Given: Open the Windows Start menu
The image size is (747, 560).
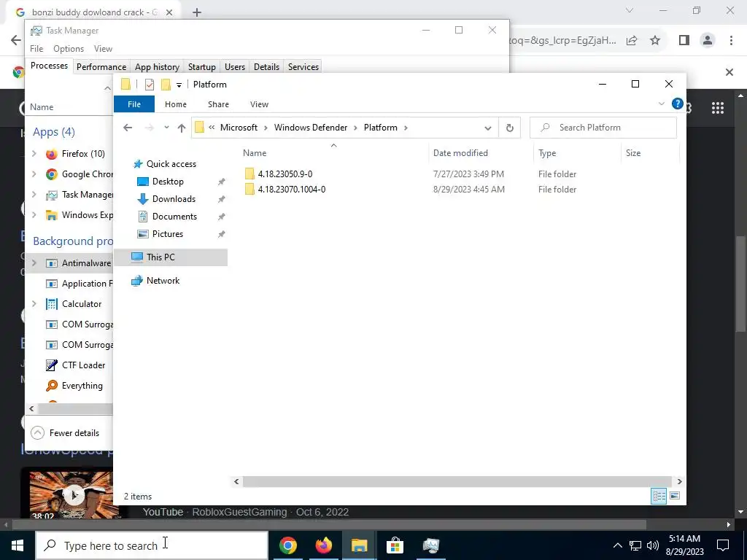Looking at the screenshot, I should click(x=18, y=545).
